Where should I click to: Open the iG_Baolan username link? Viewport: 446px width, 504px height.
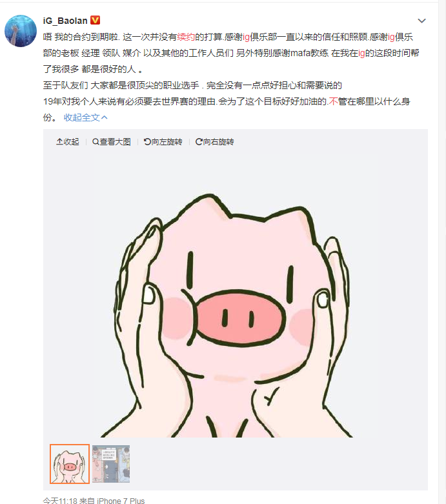click(x=65, y=21)
